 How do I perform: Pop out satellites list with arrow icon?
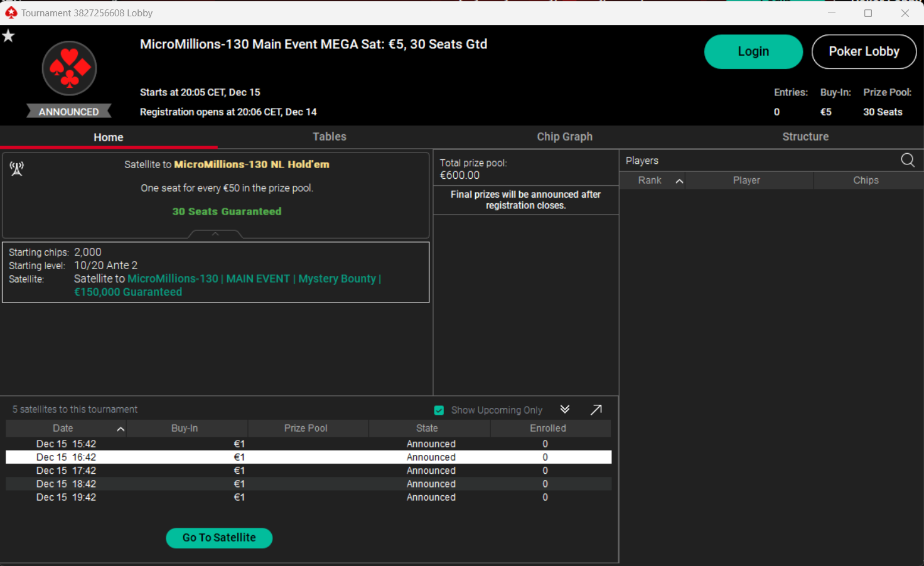596,410
